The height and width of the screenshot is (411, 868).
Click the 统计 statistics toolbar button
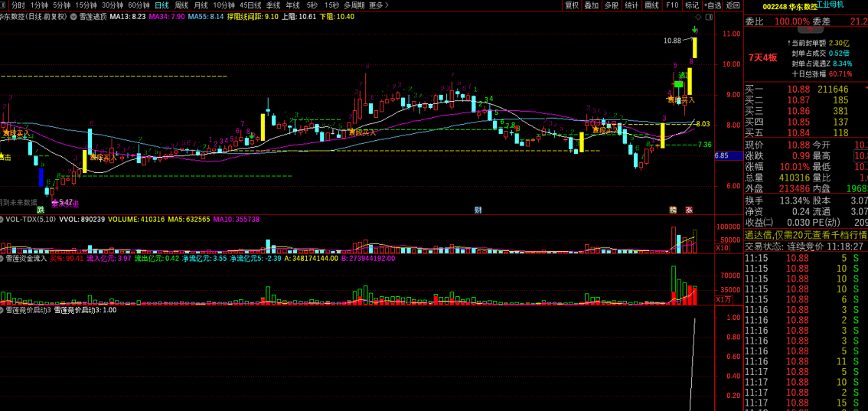click(x=631, y=5)
